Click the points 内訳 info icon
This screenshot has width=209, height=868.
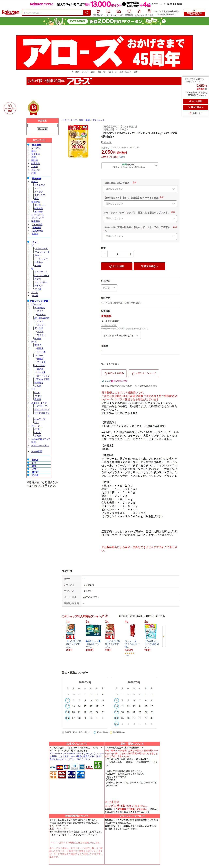pos(124,157)
